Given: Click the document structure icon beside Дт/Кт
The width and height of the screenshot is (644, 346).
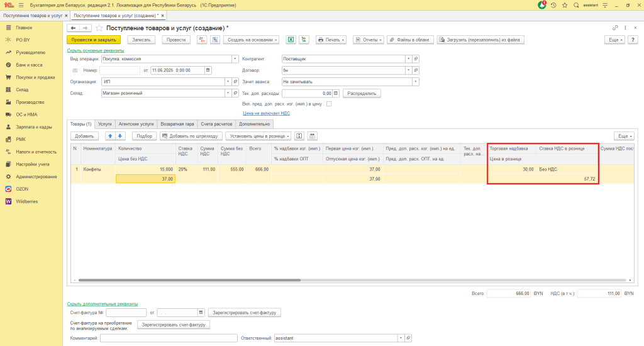Looking at the screenshot, I should coord(215,40).
